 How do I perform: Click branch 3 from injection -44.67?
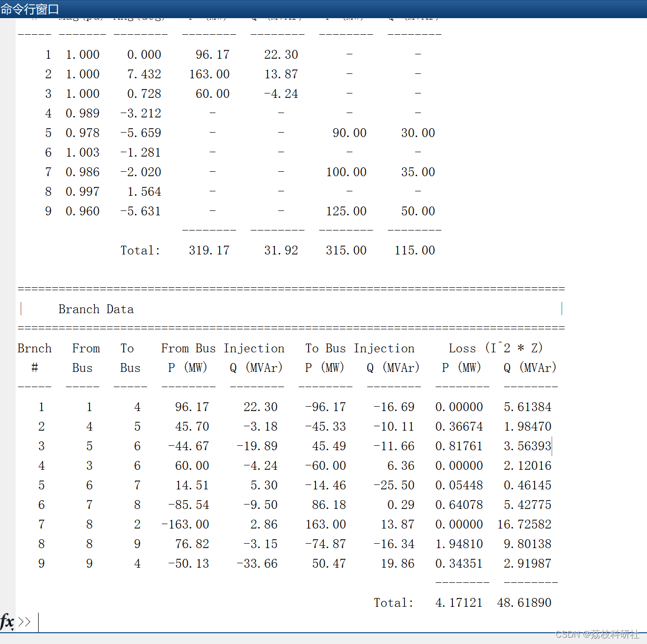pos(189,446)
